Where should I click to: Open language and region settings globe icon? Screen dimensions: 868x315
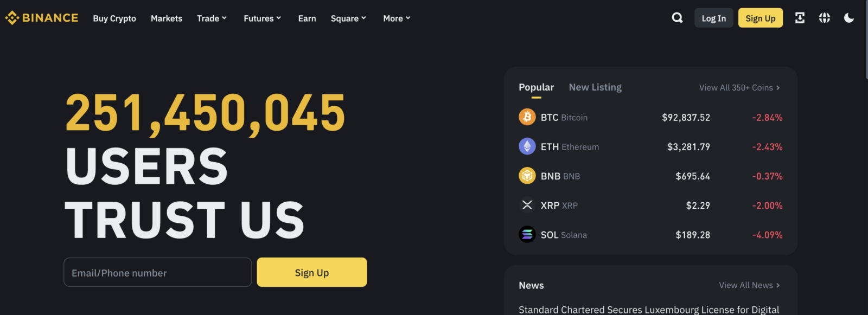[x=824, y=17]
